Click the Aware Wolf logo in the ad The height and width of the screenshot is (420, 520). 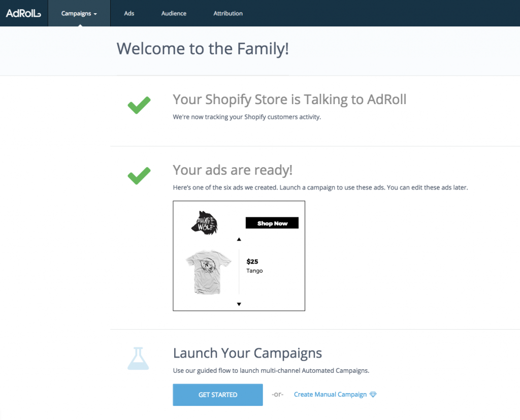pos(205,223)
